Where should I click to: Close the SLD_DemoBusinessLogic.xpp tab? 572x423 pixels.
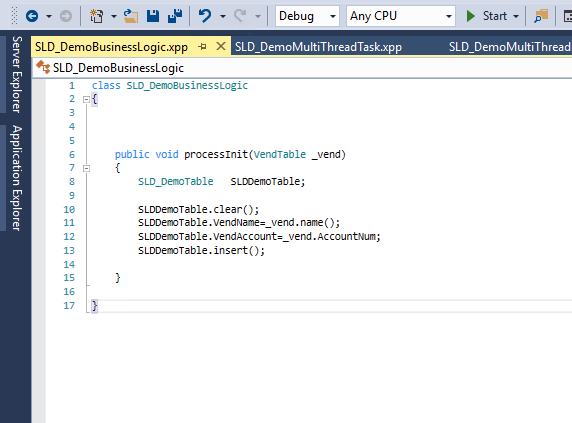221,46
